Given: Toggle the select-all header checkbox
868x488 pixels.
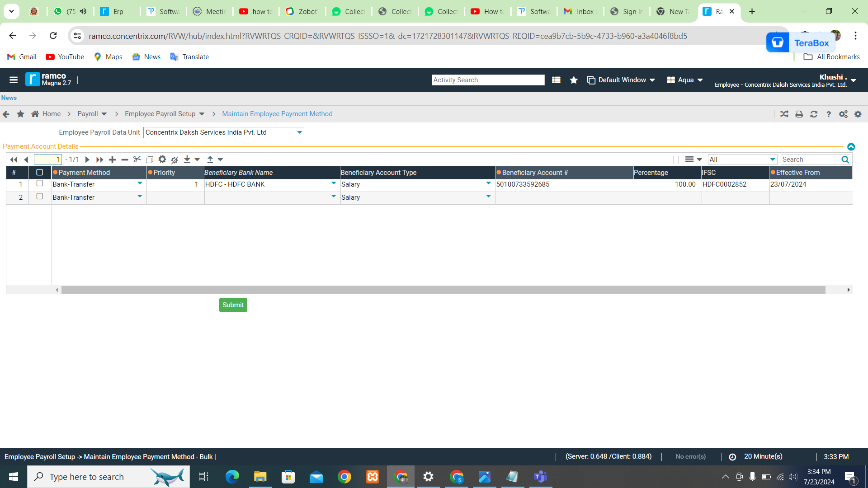Looking at the screenshot, I should click(x=40, y=173).
